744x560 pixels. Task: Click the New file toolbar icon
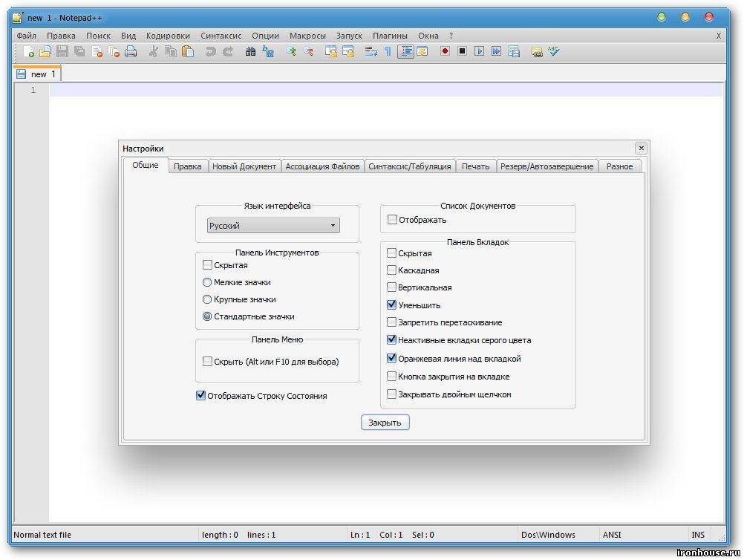coord(28,51)
